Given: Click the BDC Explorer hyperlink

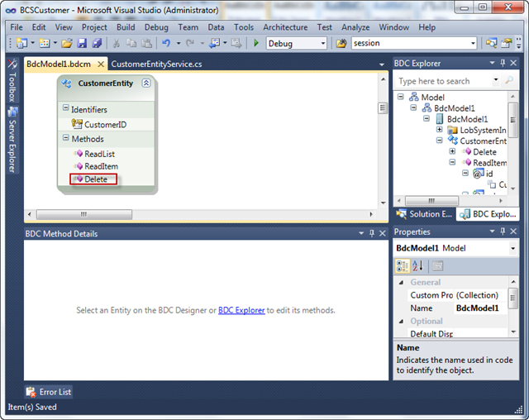Looking at the screenshot, I should [x=241, y=310].
